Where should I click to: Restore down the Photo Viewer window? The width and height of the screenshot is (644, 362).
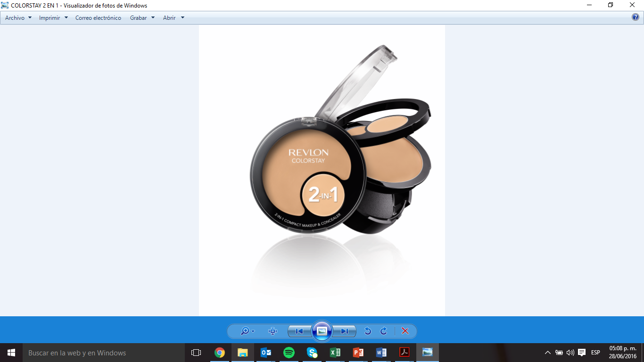click(x=611, y=5)
